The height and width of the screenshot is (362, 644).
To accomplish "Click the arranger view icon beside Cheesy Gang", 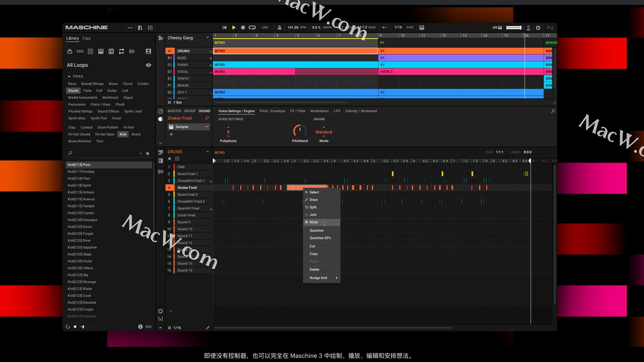I will click(160, 38).
